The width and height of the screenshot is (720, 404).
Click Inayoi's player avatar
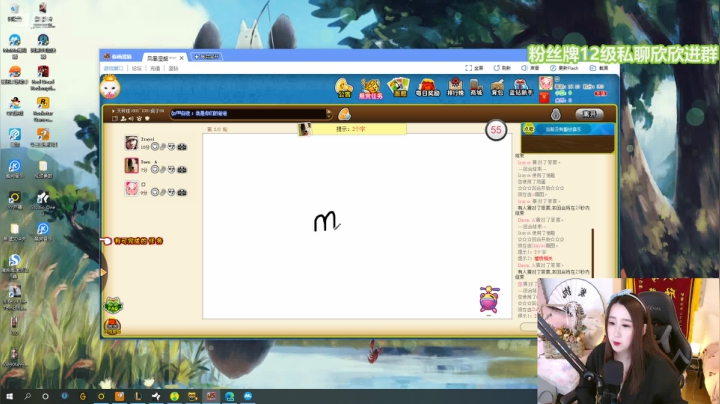131,143
